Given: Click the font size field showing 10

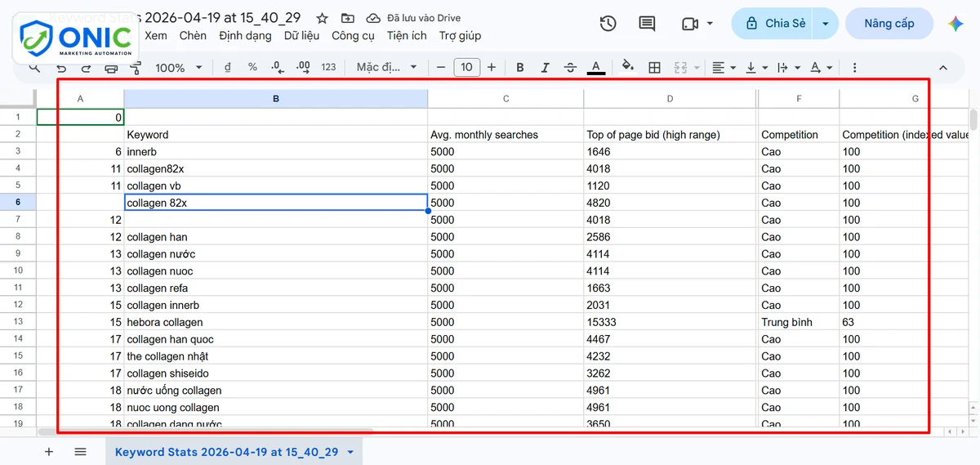Looking at the screenshot, I should tap(466, 68).
